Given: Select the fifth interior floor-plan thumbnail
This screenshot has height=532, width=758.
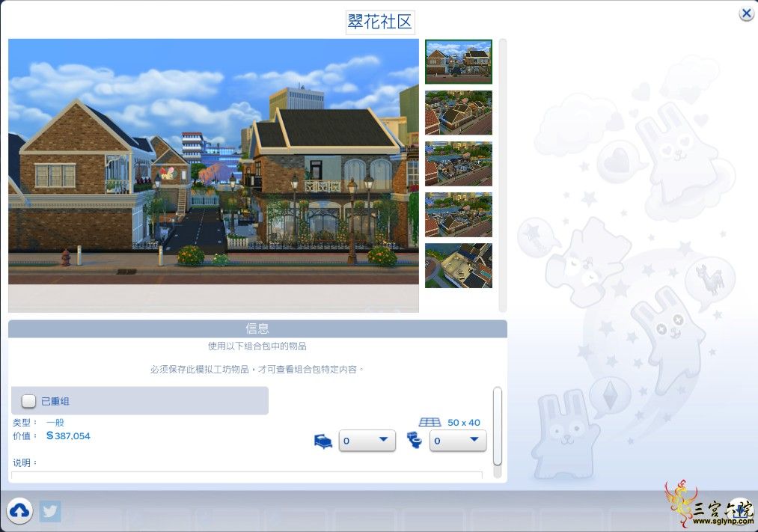Looking at the screenshot, I should click(x=458, y=266).
